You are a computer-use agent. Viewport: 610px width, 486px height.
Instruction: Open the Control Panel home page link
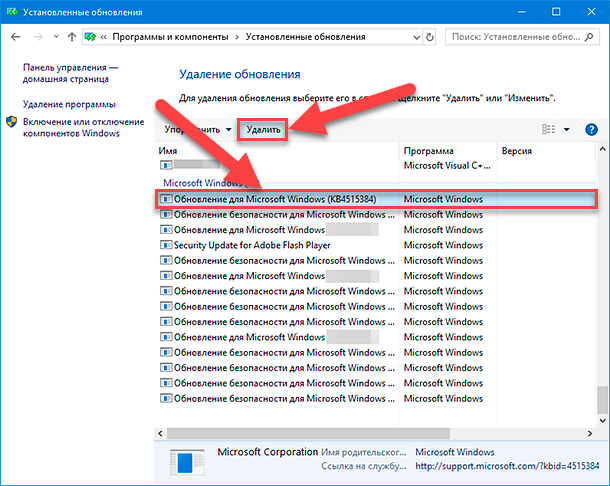pyautogui.click(x=70, y=73)
